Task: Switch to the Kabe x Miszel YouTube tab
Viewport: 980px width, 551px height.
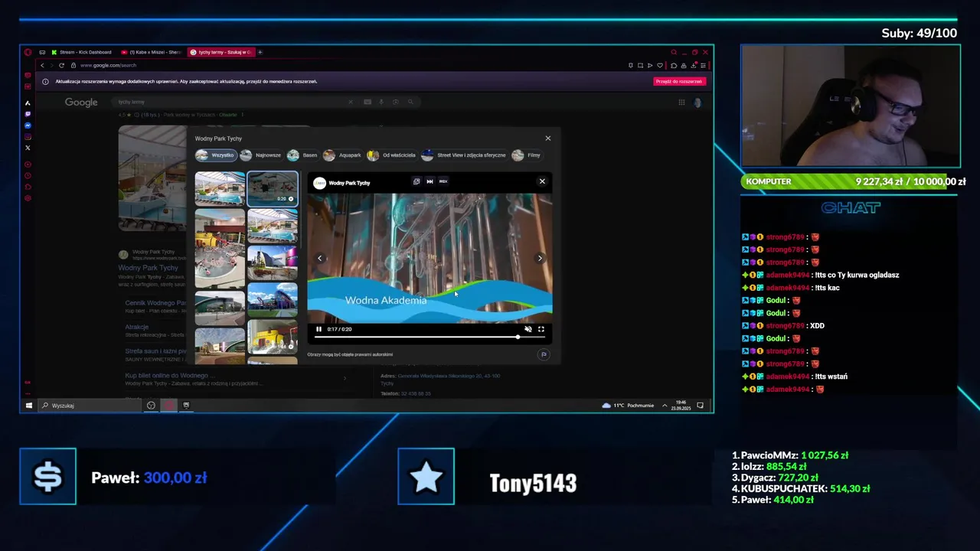Action: pyautogui.click(x=151, y=52)
